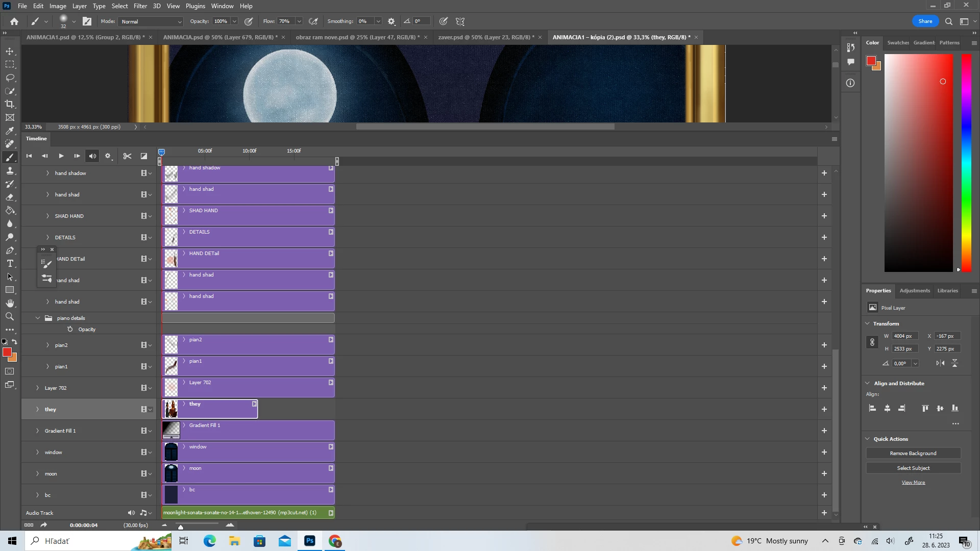This screenshot has height=551, width=980.
Task: Expand the moon layer track
Action: coord(37,473)
